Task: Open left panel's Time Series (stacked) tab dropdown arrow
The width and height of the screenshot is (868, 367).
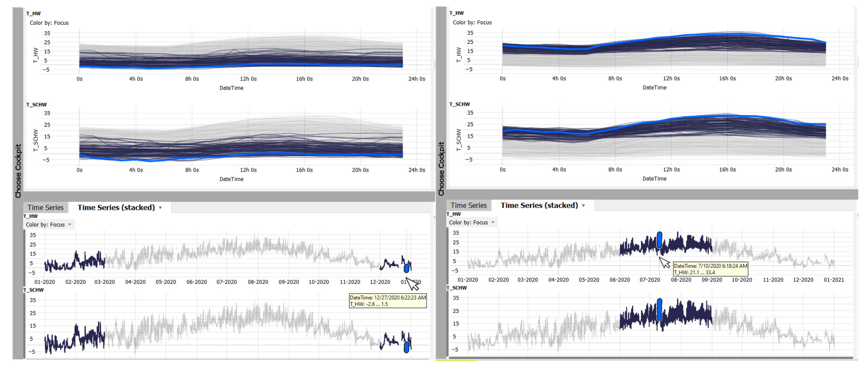Action: (x=160, y=208)
